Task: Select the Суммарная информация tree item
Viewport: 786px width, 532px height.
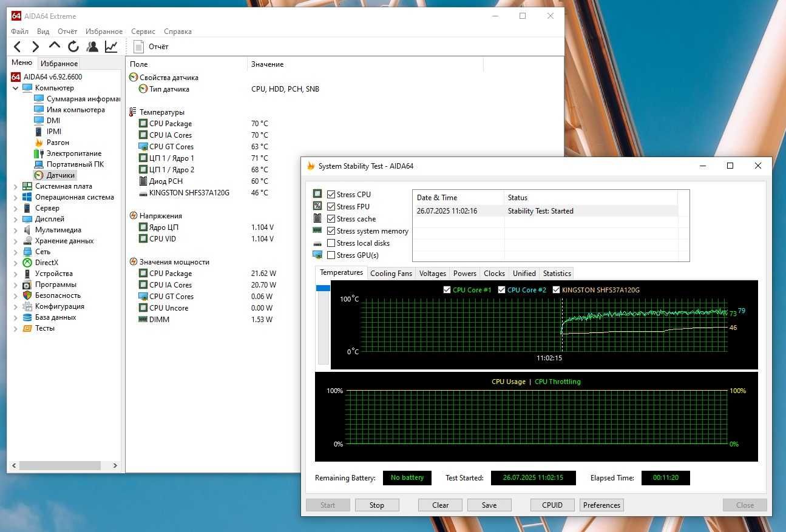Action: point(84,99)
